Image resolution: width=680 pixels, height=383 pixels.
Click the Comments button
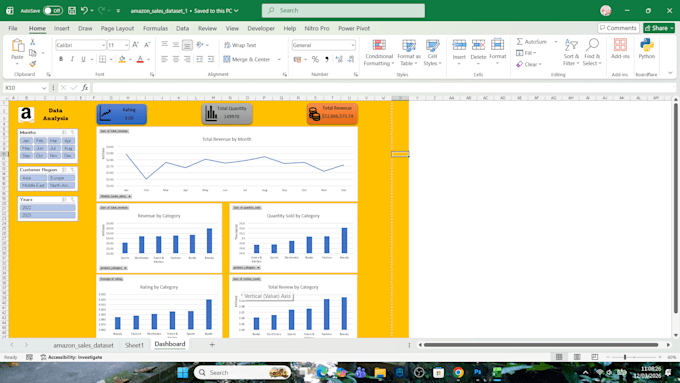618,28
